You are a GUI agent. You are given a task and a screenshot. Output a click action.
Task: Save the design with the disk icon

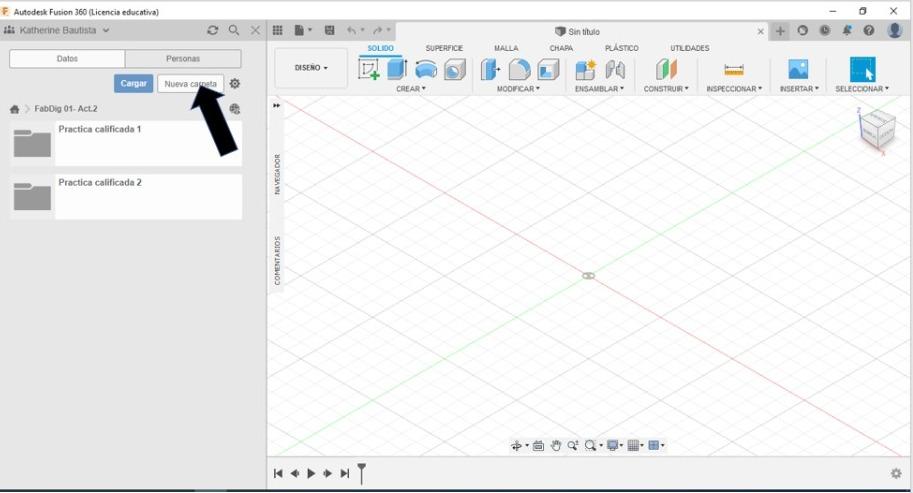(329, 30)
